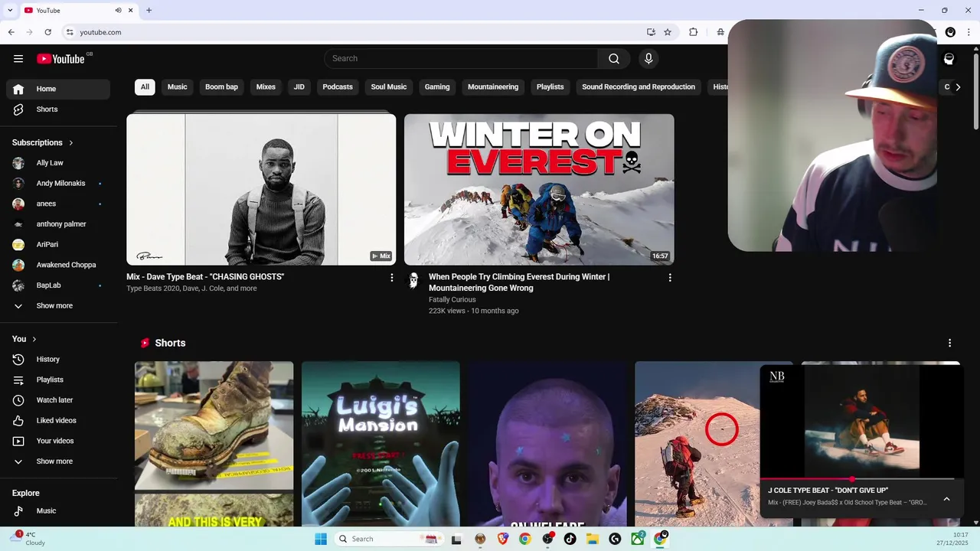Go back in browser history
The height and width of the screenshot is (551, 980).
click(11, 32)
